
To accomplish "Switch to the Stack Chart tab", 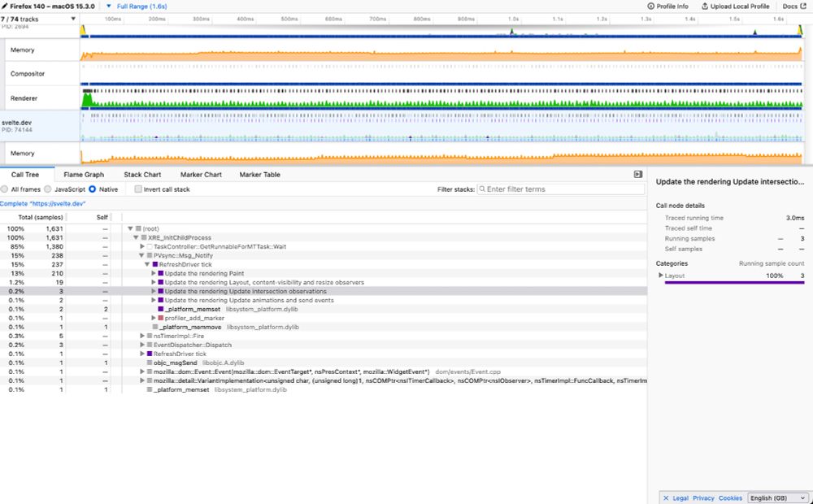I will [142, 175].
